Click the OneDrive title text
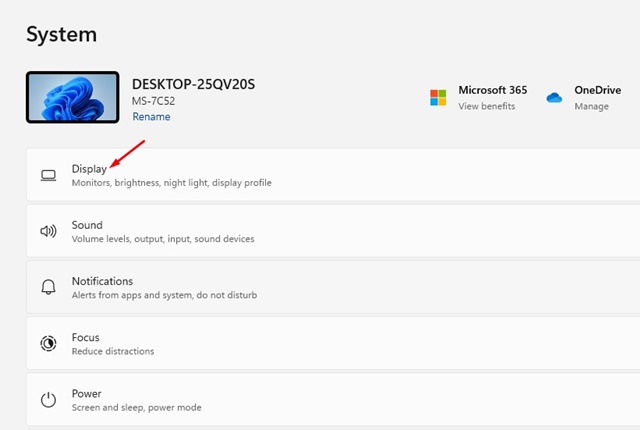 pos(597,90)
